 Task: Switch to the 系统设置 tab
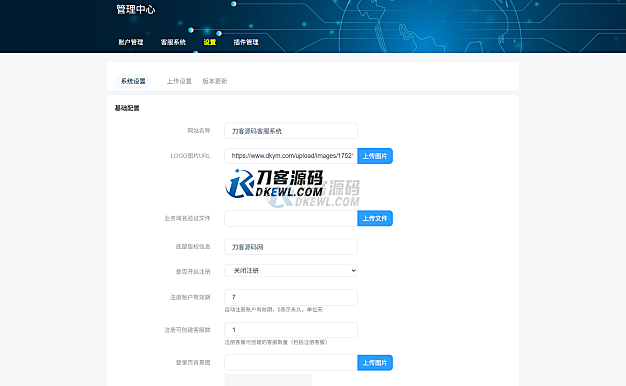click(133, 81)
